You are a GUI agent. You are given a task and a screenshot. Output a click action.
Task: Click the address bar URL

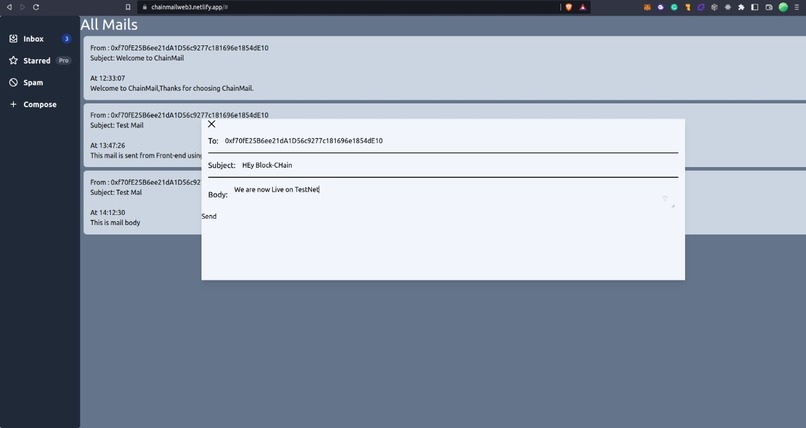click(189, 7)
